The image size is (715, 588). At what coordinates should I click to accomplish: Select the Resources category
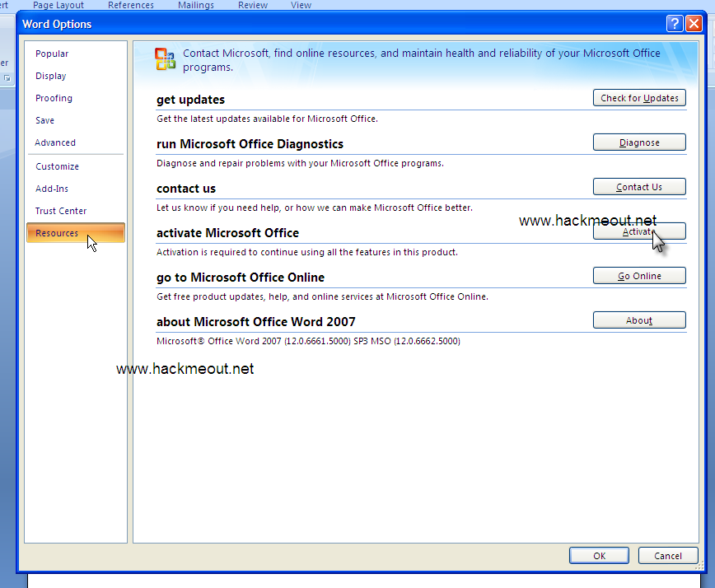tap(76, 233)
